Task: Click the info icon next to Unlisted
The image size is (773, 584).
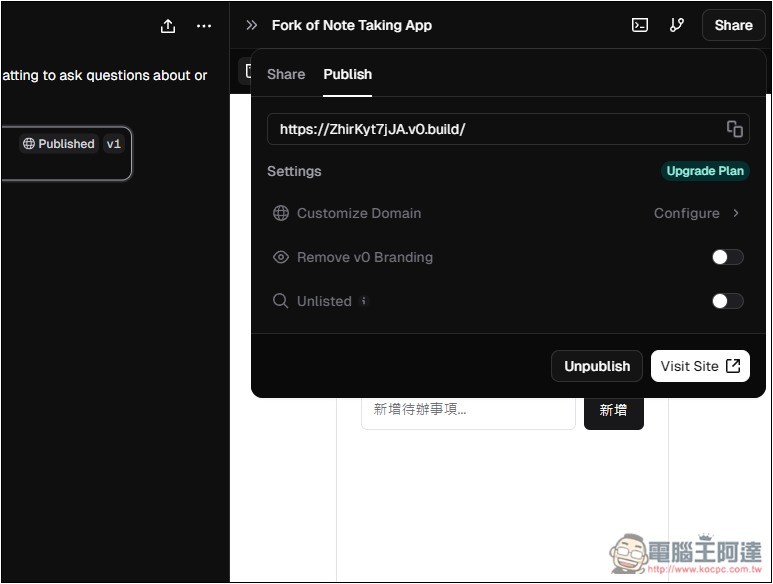Action: pos(364,301)
